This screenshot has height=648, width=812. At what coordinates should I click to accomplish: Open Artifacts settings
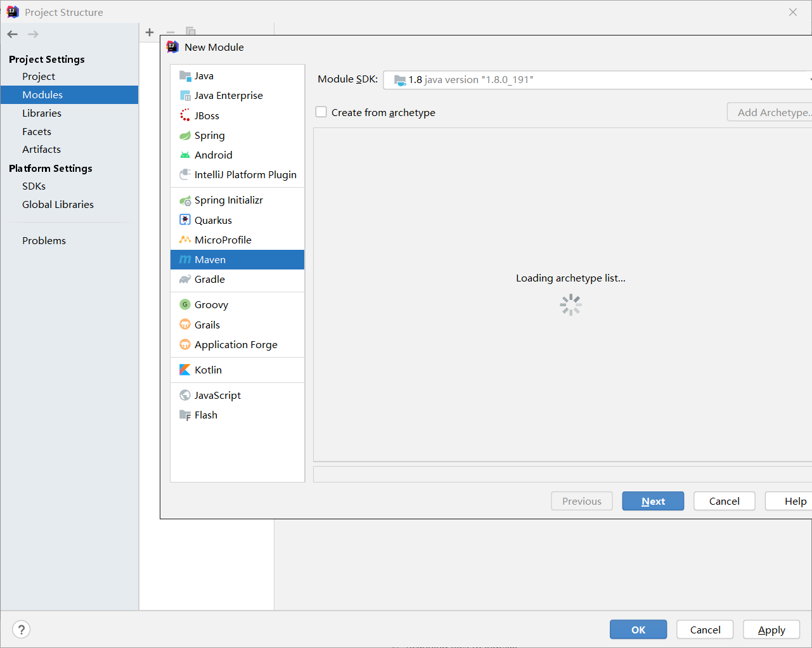42,149
